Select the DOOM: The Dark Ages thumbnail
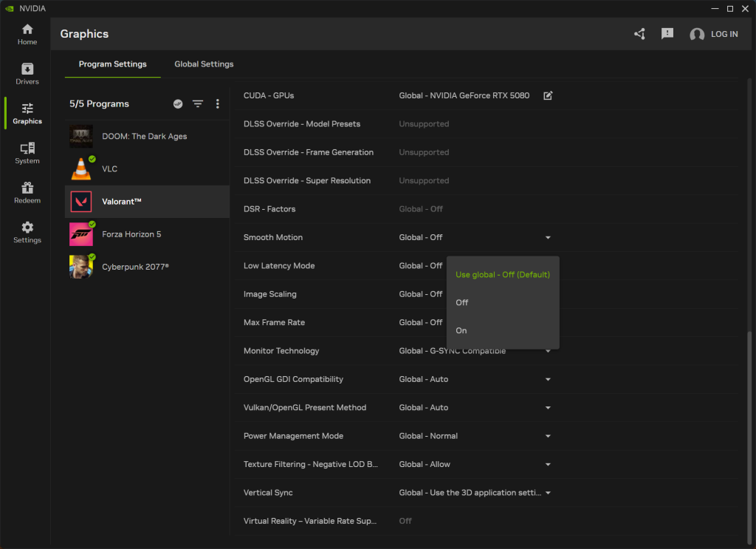Screen dimensions: 756x549 81,137
